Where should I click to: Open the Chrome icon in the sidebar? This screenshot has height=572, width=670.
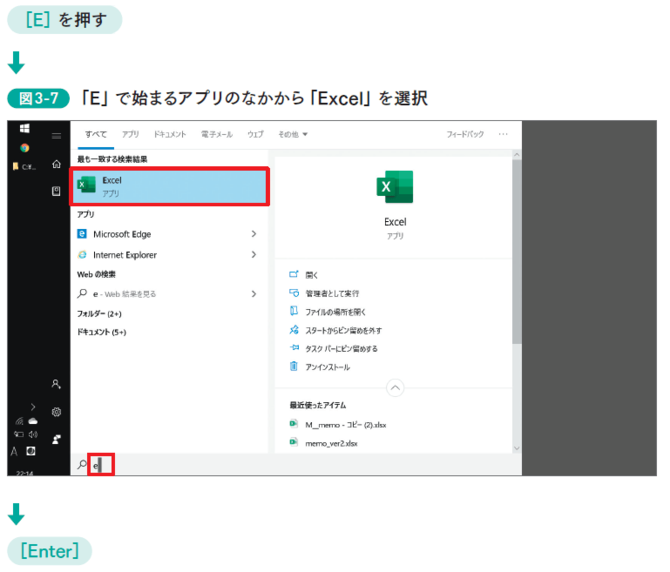[25, 148]
